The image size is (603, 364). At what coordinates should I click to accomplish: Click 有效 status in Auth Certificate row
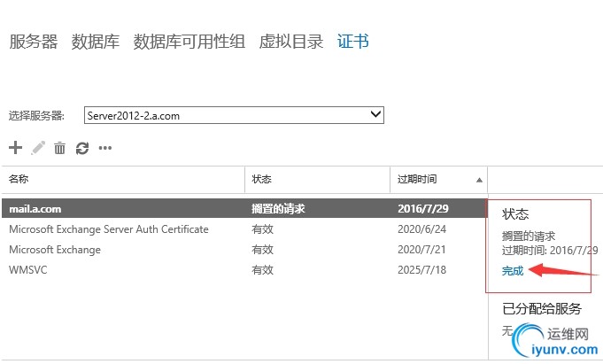coord(263,229)
